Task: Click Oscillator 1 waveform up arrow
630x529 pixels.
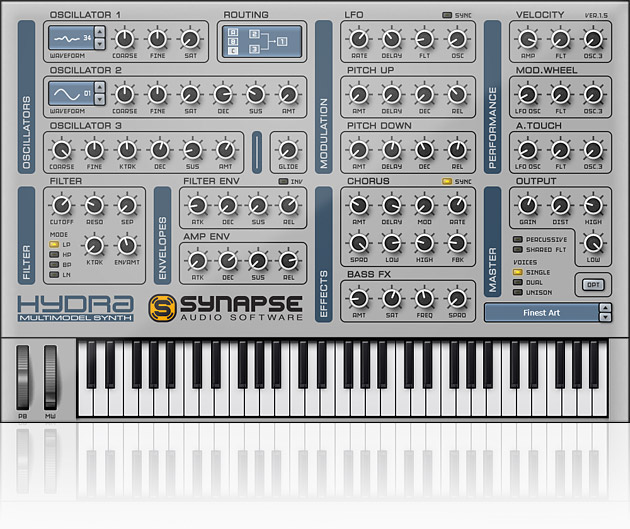Action: [100, 32]
